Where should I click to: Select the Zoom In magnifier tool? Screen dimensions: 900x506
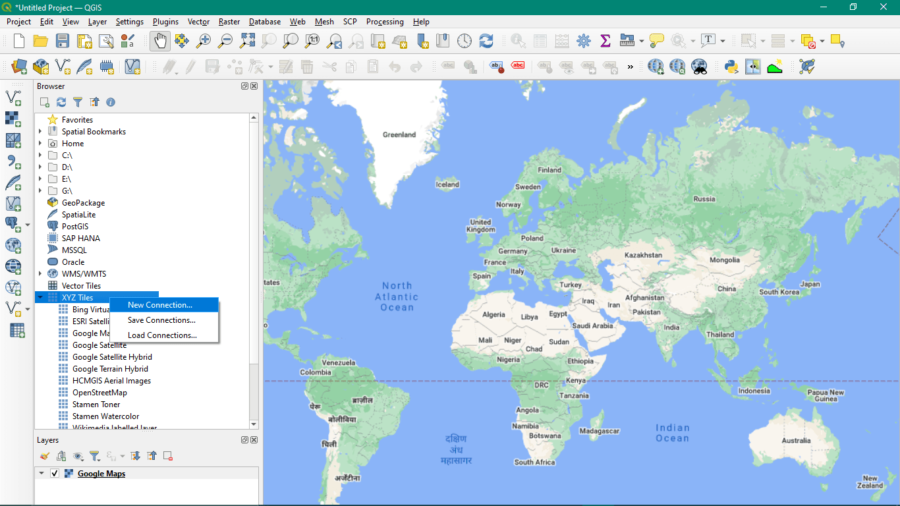(x=204, y=41)
